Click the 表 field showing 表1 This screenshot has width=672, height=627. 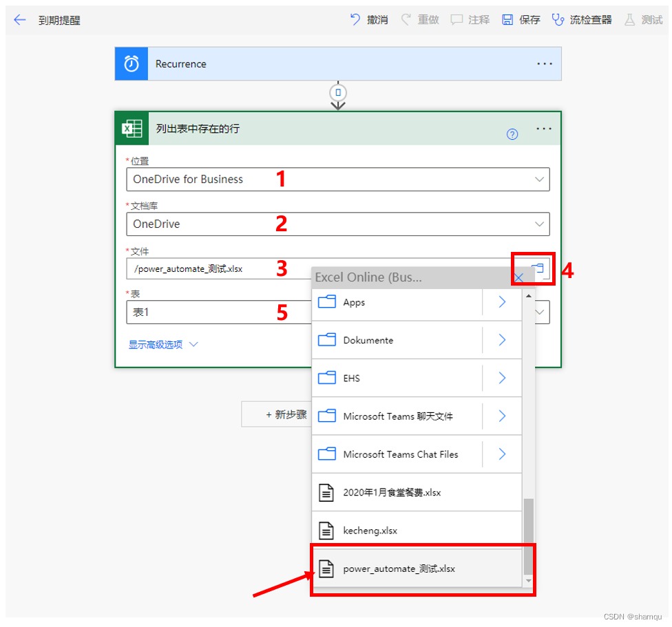point(218,312)
